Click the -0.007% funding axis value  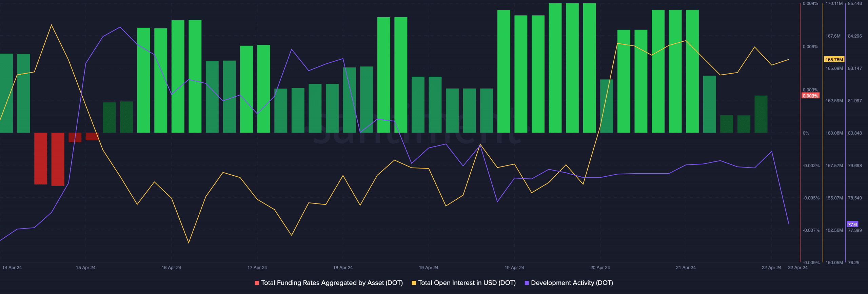811,230
